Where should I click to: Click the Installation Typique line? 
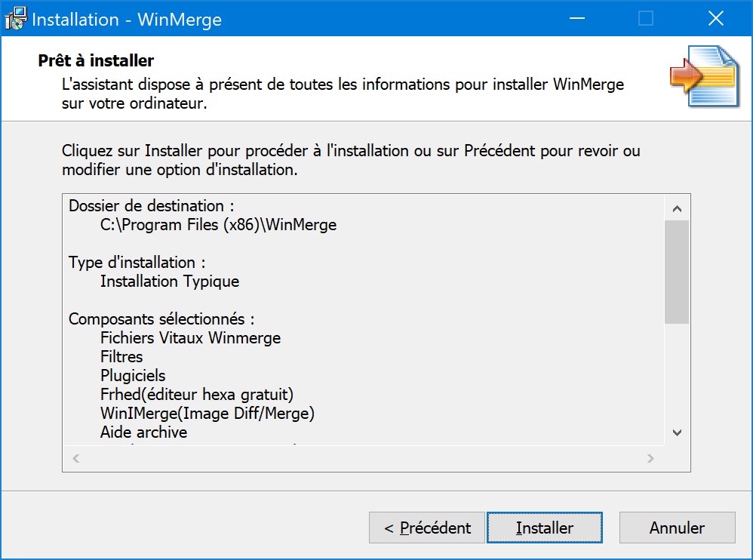[x=170, y=282]
